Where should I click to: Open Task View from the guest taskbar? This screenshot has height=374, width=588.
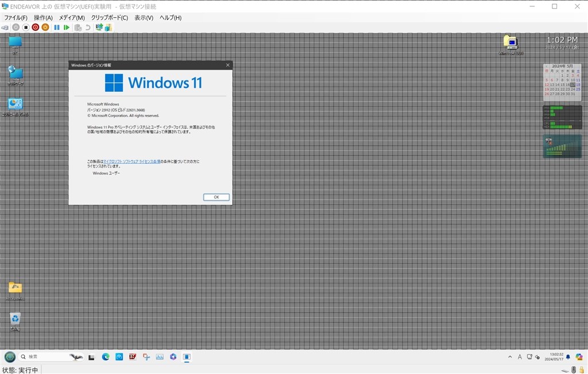pos(91,357)
